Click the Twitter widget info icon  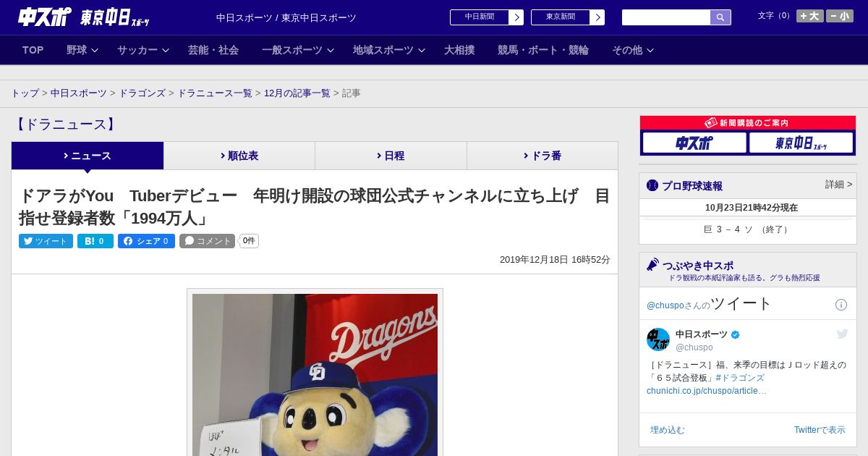pyautogui.click(x=841, y=305)
